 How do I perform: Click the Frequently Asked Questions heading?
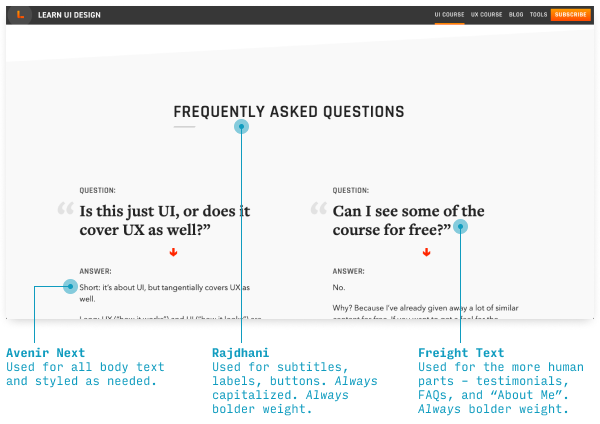coord(289,112)
